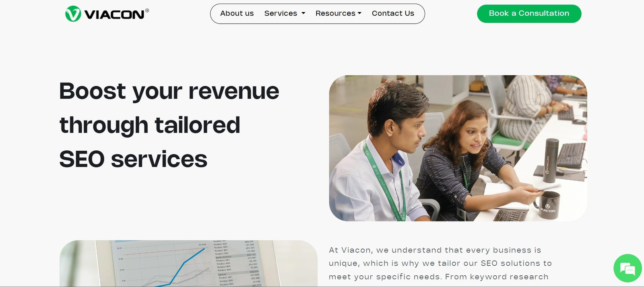Click the analytics chart image
Image resolution: width=644 pixels, height=287 pixels.
[188, 263]
